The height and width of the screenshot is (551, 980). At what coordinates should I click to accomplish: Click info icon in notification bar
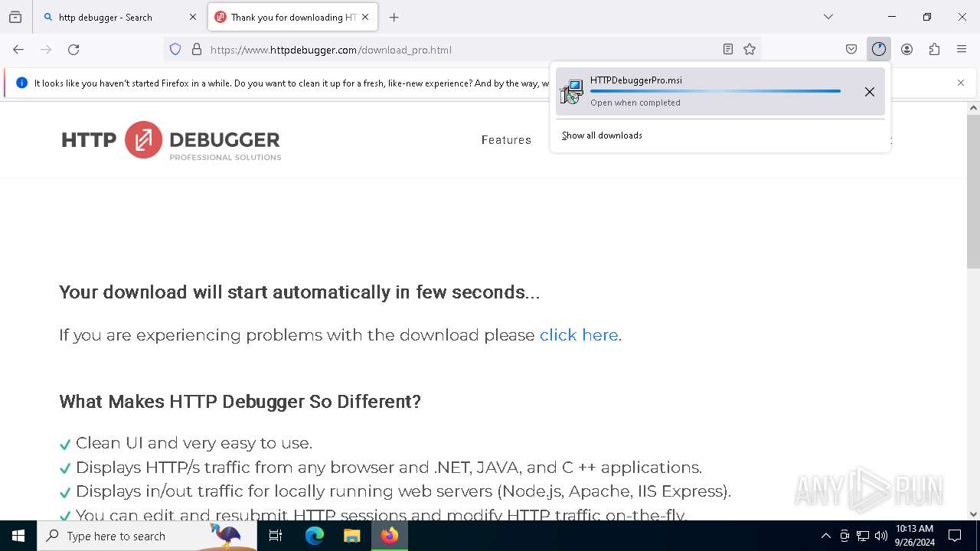coord(21,83)
